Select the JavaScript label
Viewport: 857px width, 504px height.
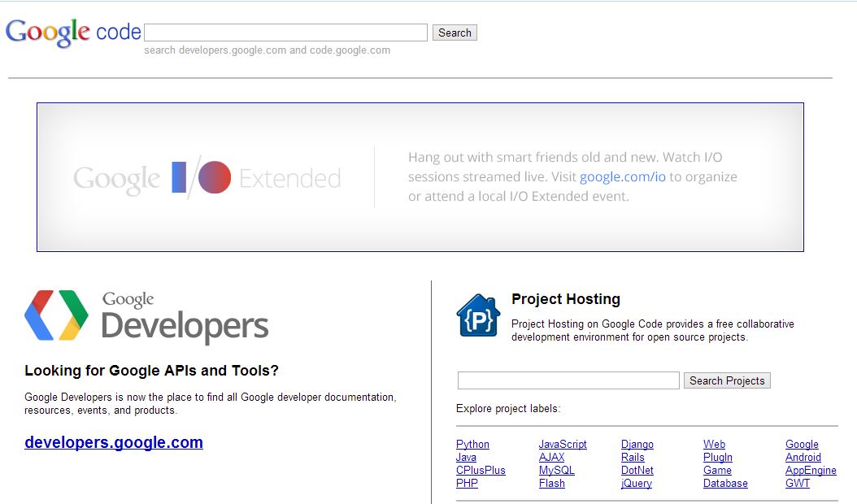pos(561,444)
